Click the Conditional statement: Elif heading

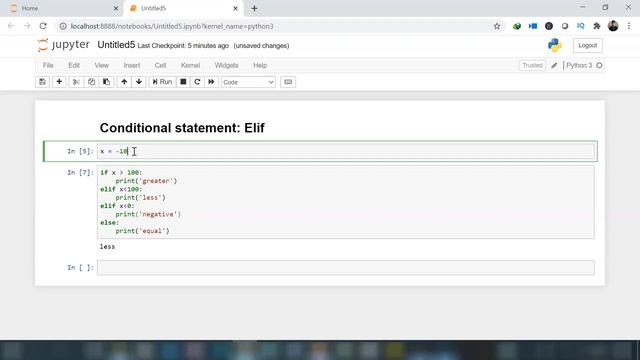182,128
